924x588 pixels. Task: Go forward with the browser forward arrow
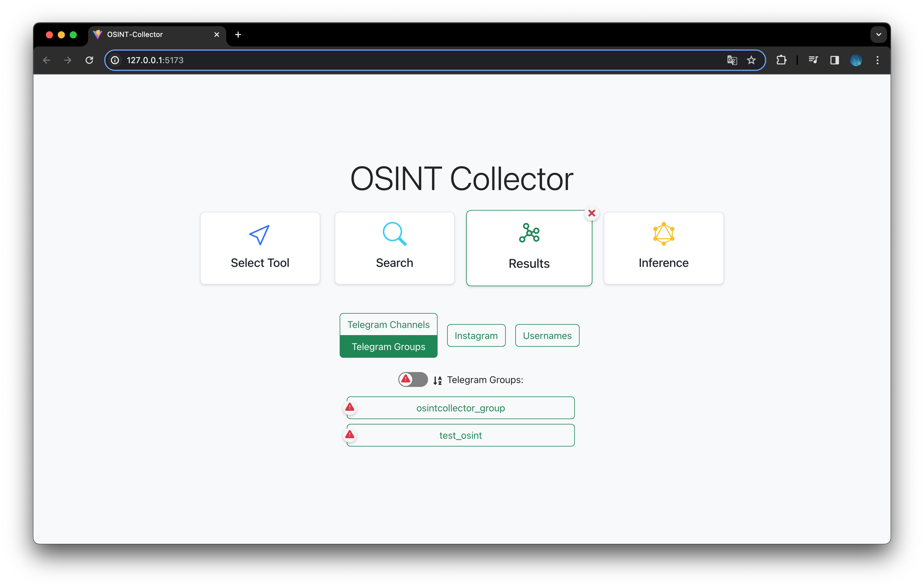point(68,60)
